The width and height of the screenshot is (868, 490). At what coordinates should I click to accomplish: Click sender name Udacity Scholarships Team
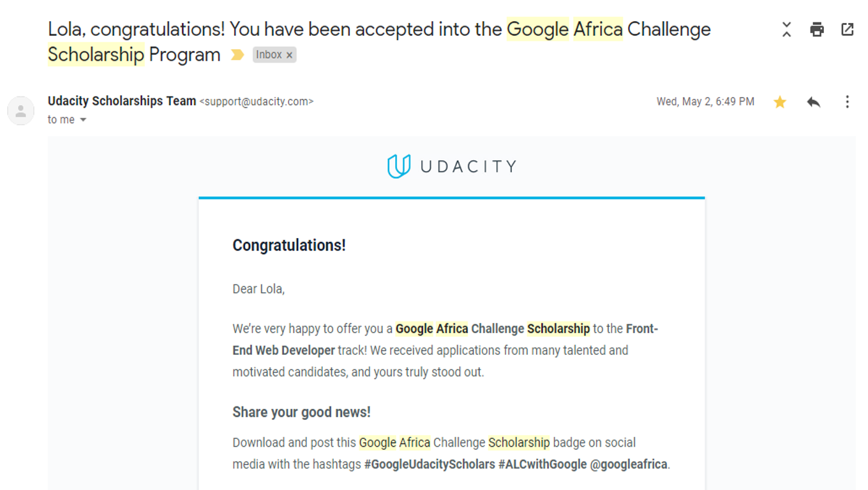tap(121, 101)
